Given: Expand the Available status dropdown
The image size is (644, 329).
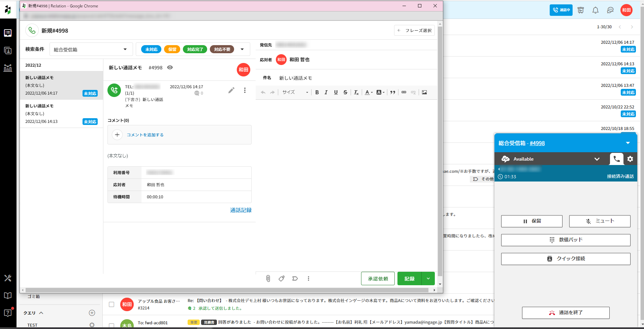Looking at the screenshot, I should 597,159.
